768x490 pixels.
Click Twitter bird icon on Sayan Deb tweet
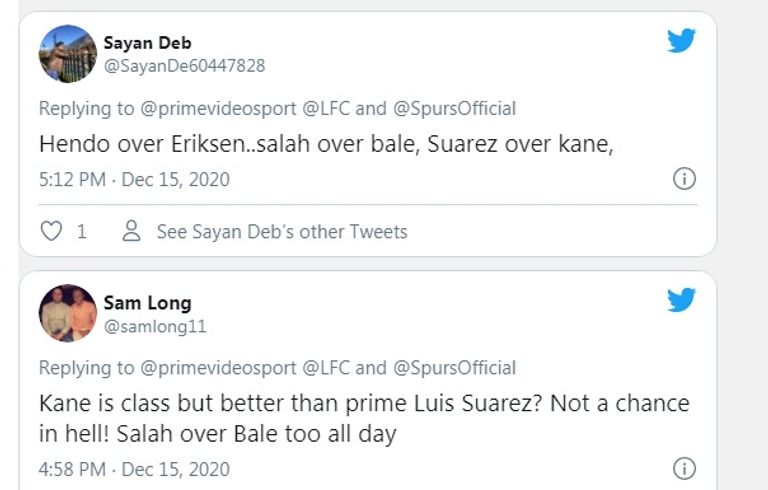point(681,40)
